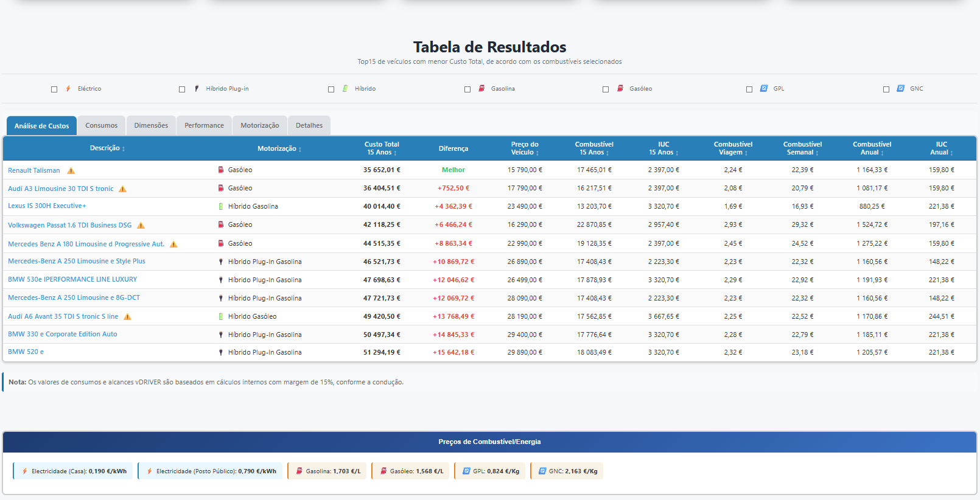Viewport: 980px width, 500px height.
Task: Open the Performance tab
Action: point(204,126)
